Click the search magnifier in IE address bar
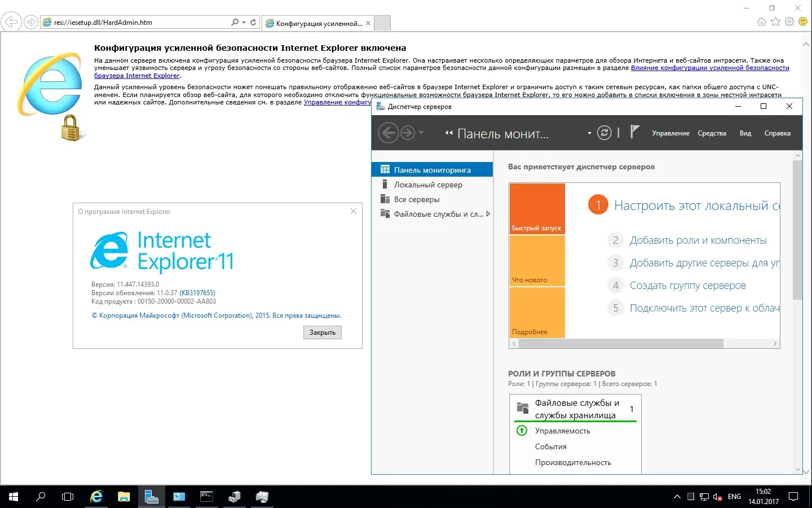 tap(235, 23)
